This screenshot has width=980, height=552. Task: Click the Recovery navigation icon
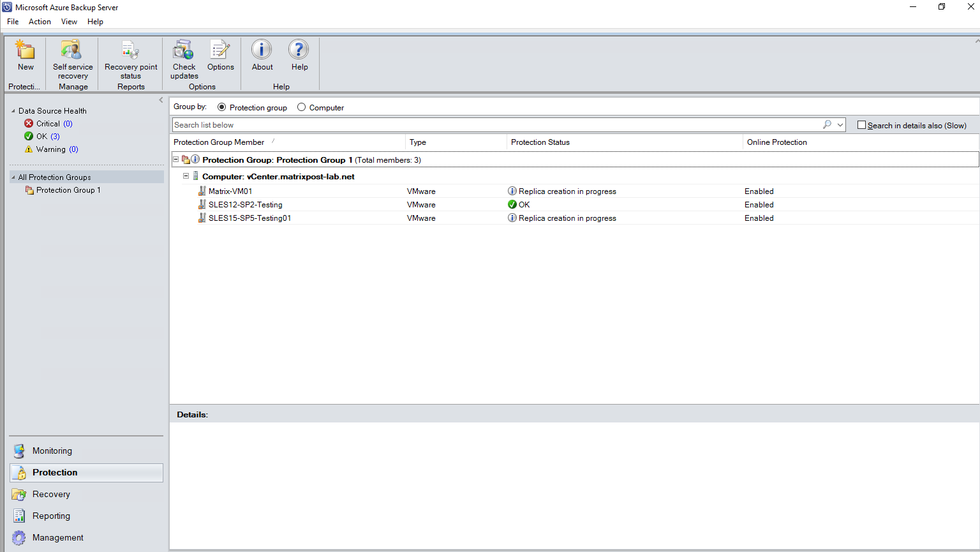point(19,494)
